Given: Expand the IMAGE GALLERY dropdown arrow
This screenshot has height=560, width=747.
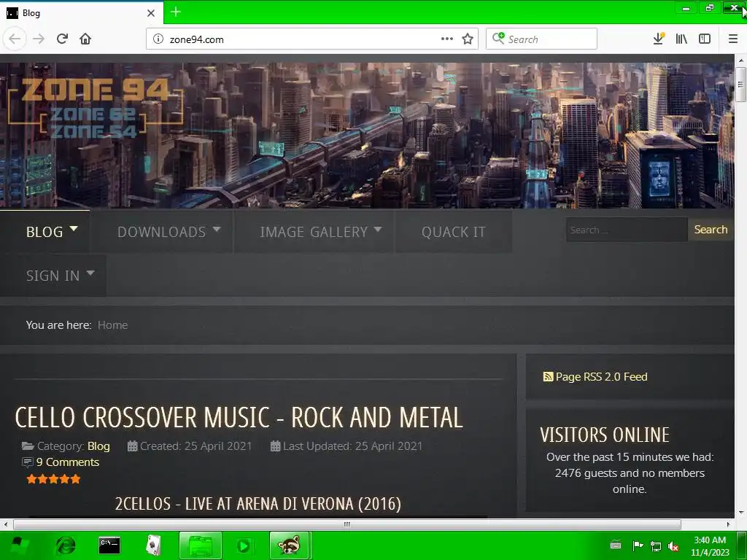Looking at the screenshot, I should (378, 229).
